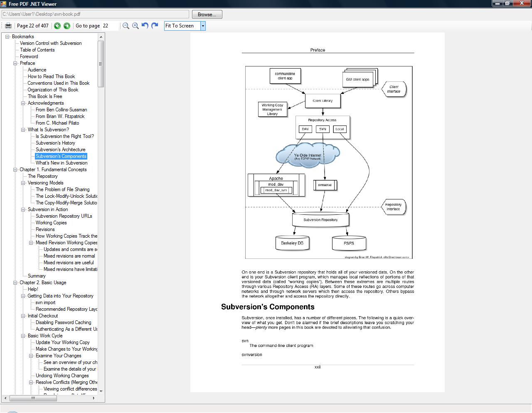Click the Go to page number field

tap(110, 26)
